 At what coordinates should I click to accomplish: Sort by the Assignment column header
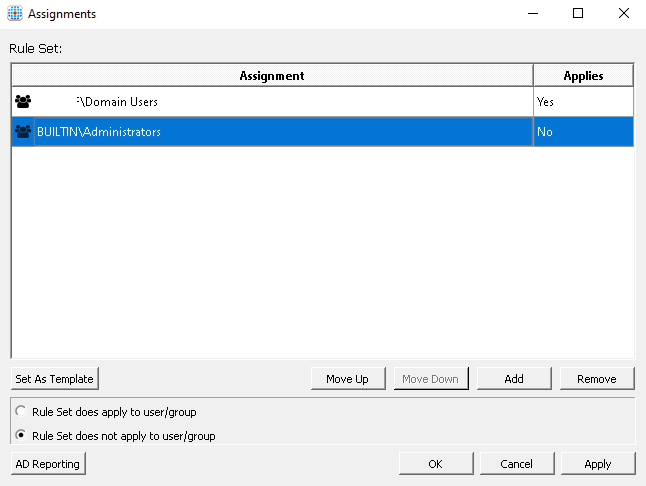coord(272,76)
